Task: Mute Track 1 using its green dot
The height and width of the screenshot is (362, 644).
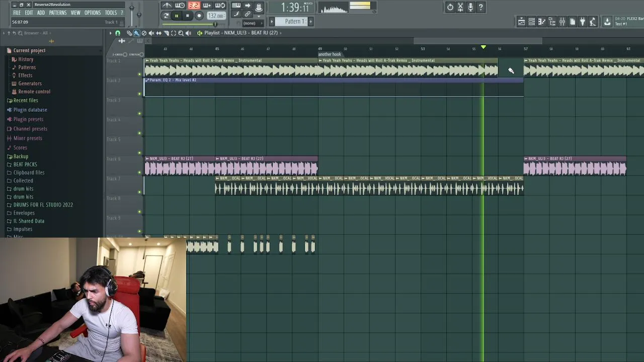Action: click(139, 74)
